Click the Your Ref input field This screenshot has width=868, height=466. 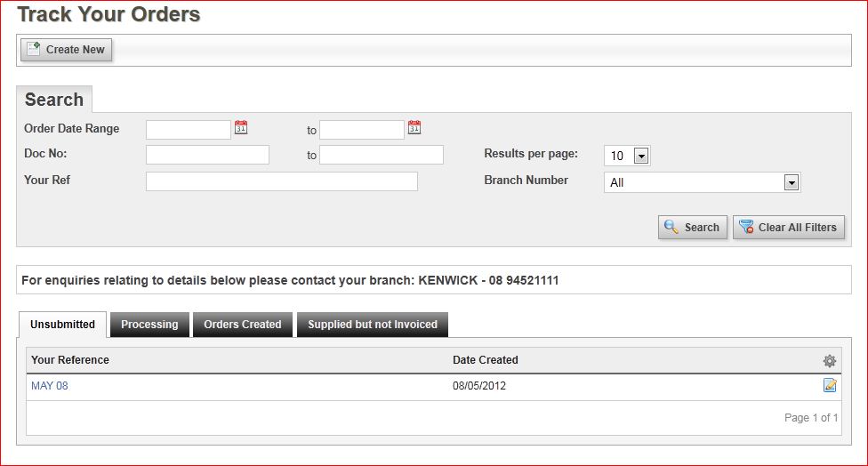click(282, 181)
